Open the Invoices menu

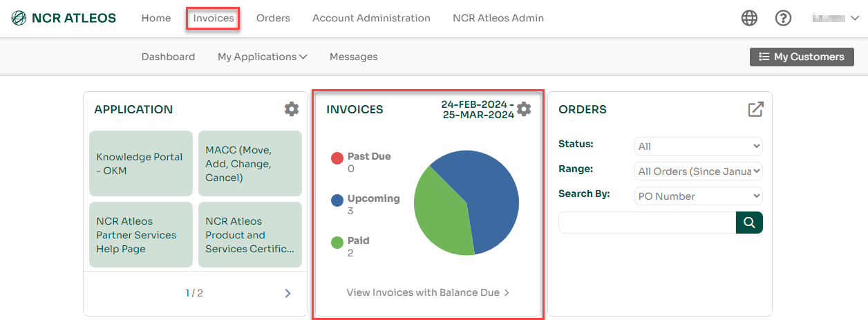point(214,19)
